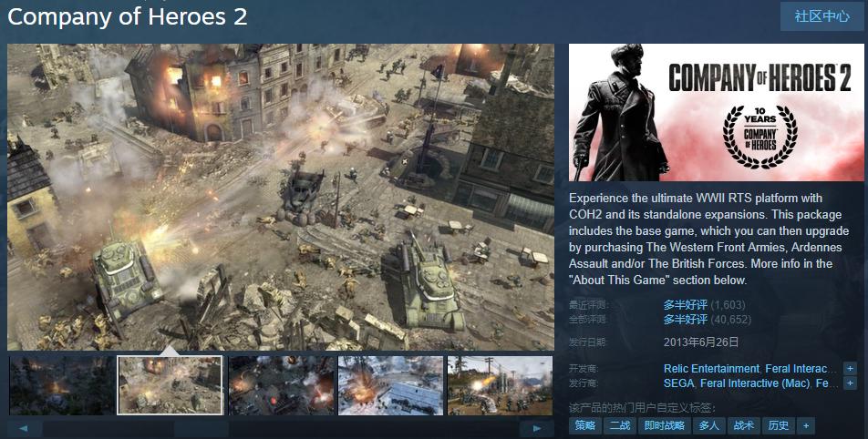Click the release date 2013年6月26日
This screenshot has width=868, height=439.
(x=701, y=342)
